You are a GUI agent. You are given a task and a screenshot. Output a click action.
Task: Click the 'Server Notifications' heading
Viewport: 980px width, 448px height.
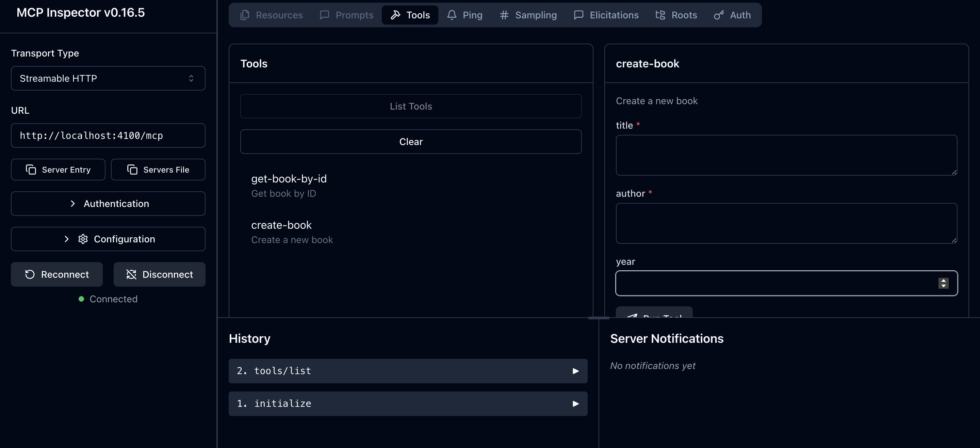pyautogui.click(x=667, y=339)
